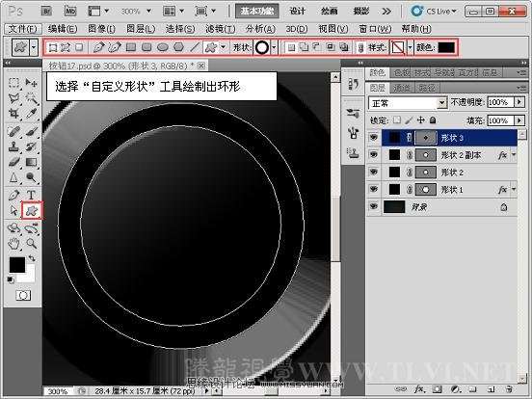This screenshot has height=399, width=532.
Task: Hide the 背景 layer
Action: click(374, 206)
